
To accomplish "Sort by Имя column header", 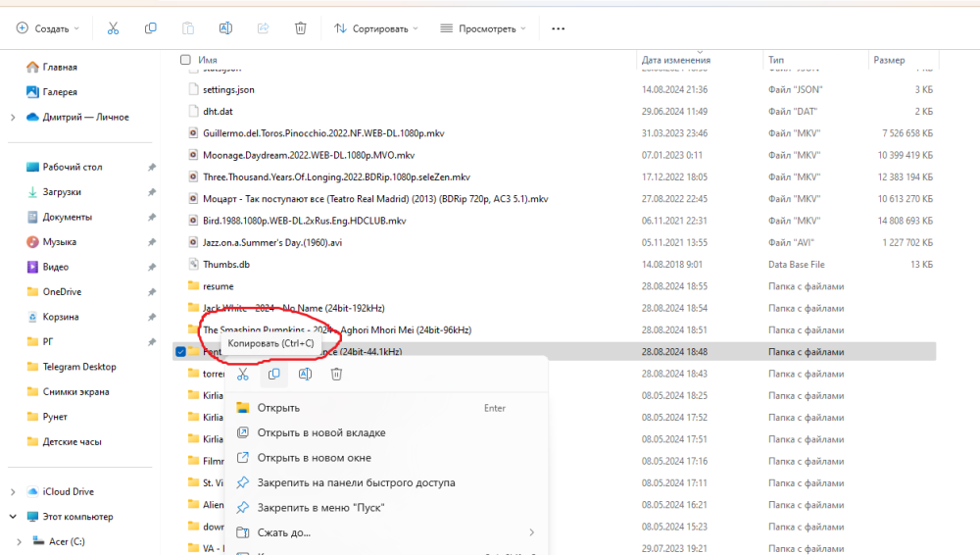I will (x=208, y=60).
